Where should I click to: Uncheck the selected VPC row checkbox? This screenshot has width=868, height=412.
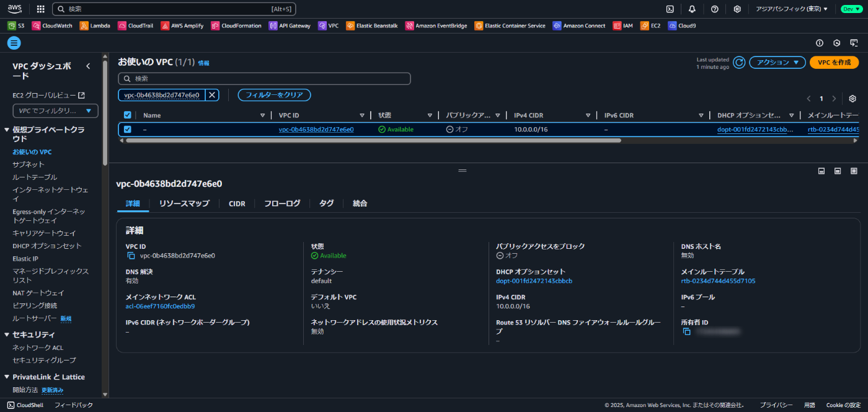point(128,129)
